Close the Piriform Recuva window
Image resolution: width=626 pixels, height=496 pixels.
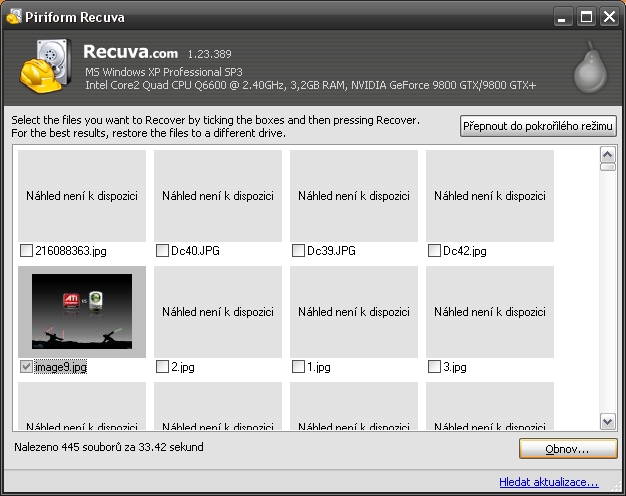tap(610, 17)
